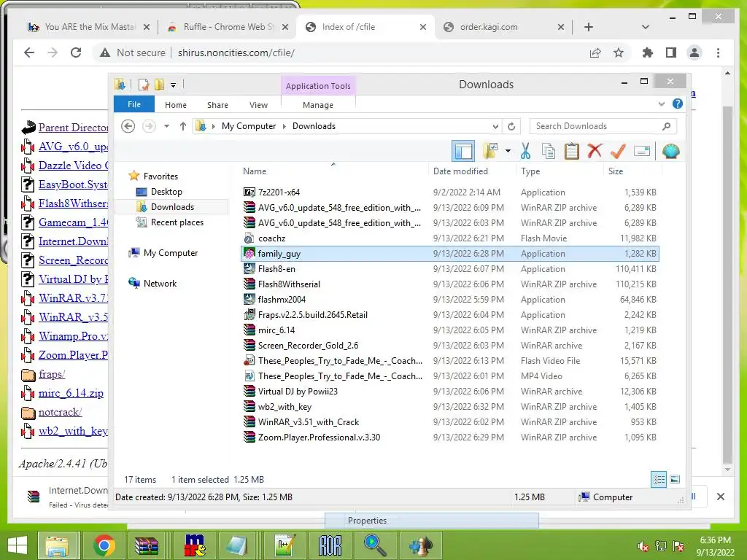Image resolution: width=747 pixels, height=560 pixels.
Task: Sort by the Name column header
Action: click(255, 171)
